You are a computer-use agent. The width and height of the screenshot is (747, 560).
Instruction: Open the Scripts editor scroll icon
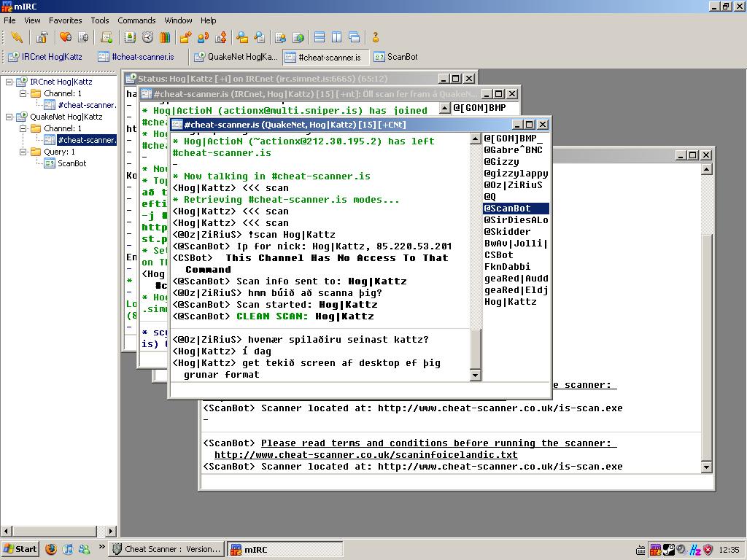(x=107, y=37)
